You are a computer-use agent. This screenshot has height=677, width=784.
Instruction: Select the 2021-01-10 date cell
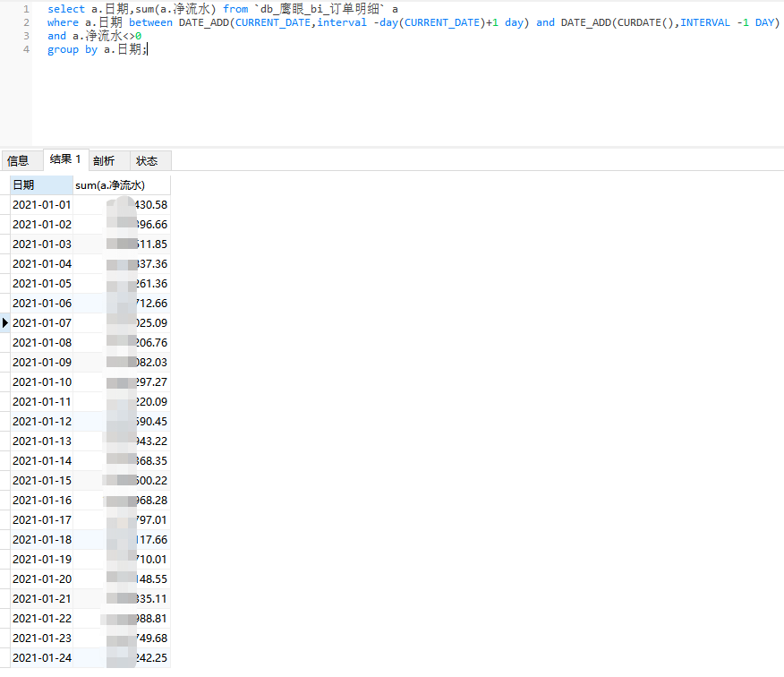(41, 381)
